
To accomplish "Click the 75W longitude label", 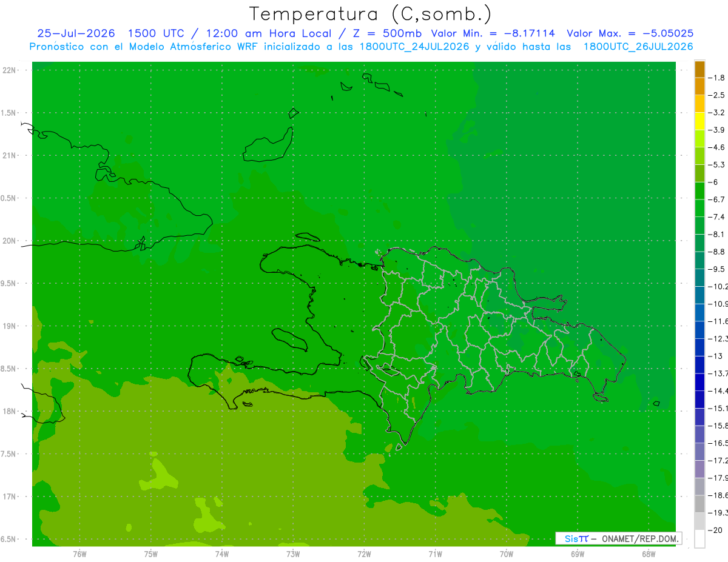I will click(151, 554).
